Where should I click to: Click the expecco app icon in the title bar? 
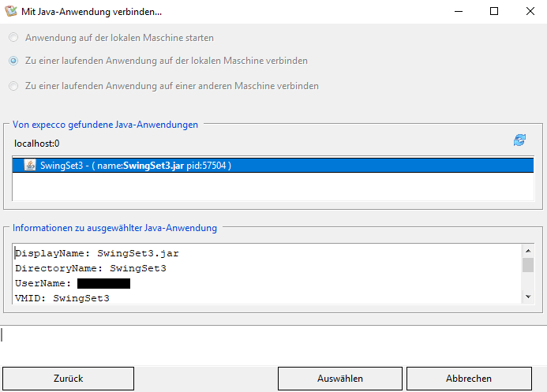click(9, 12)
